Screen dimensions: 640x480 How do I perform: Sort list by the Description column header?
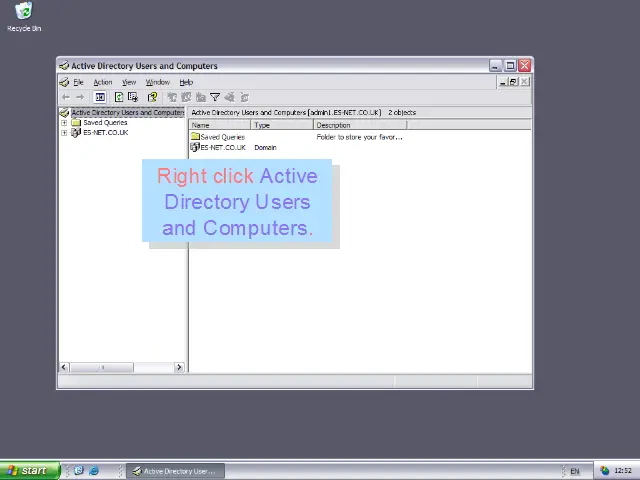(x=360, y=125)
